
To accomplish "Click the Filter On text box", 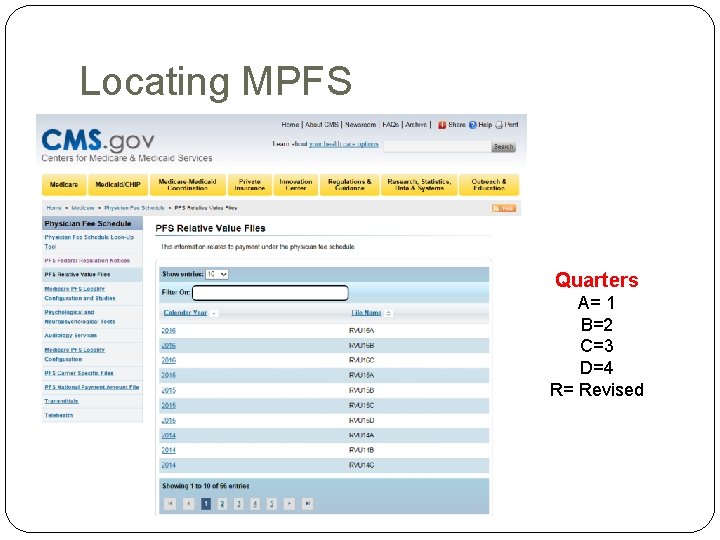I will (x=270, y=292).
